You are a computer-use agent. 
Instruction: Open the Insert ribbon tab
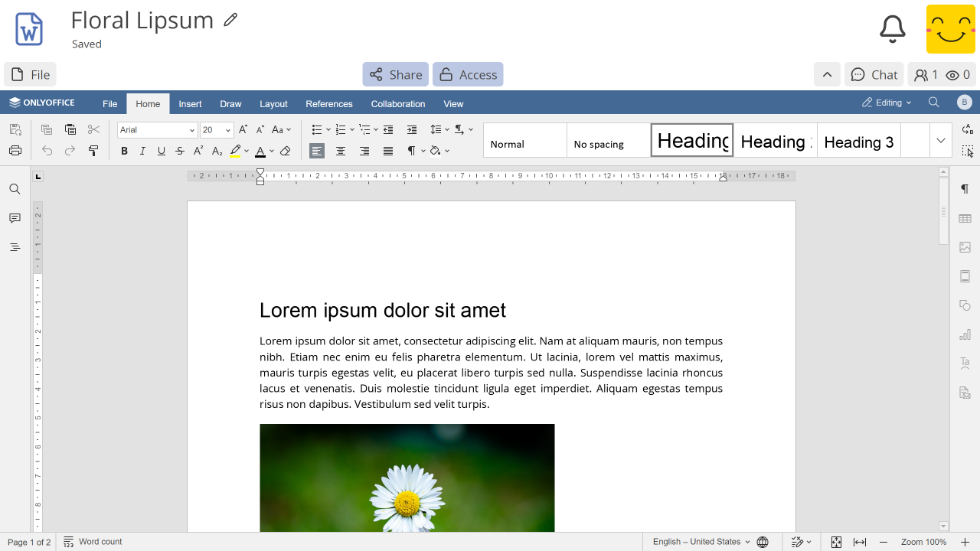click(190, 104)
